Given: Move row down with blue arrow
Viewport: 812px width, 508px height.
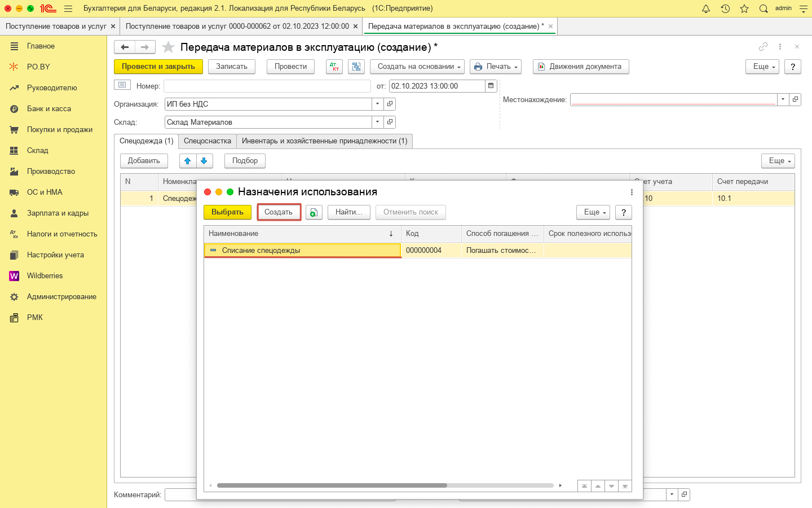Looking at the screenshot, I should (x=204, y=161).
